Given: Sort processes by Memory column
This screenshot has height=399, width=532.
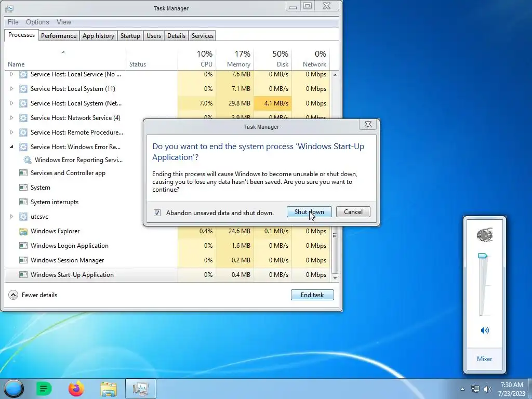Looking at the screenshot, I should [x=235, y=58].
